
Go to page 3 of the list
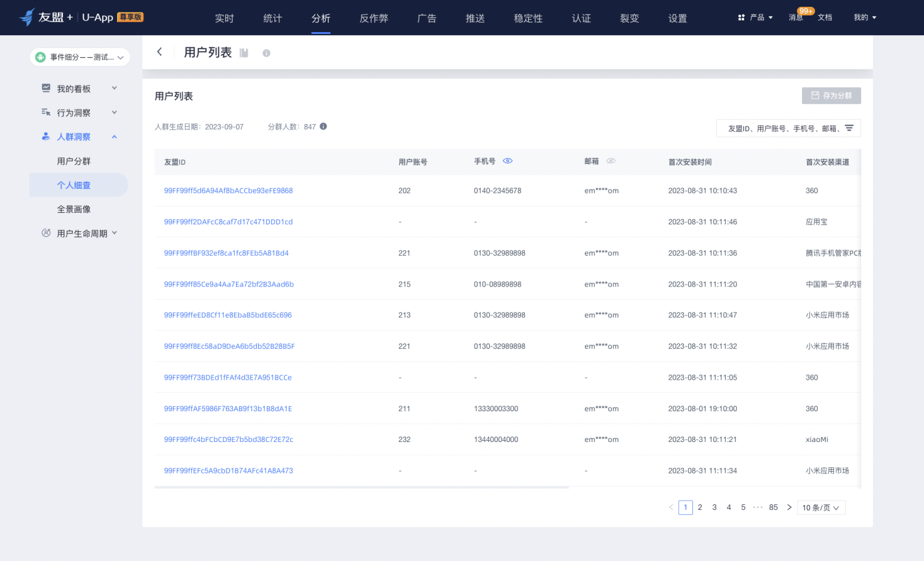coord(715,507)
